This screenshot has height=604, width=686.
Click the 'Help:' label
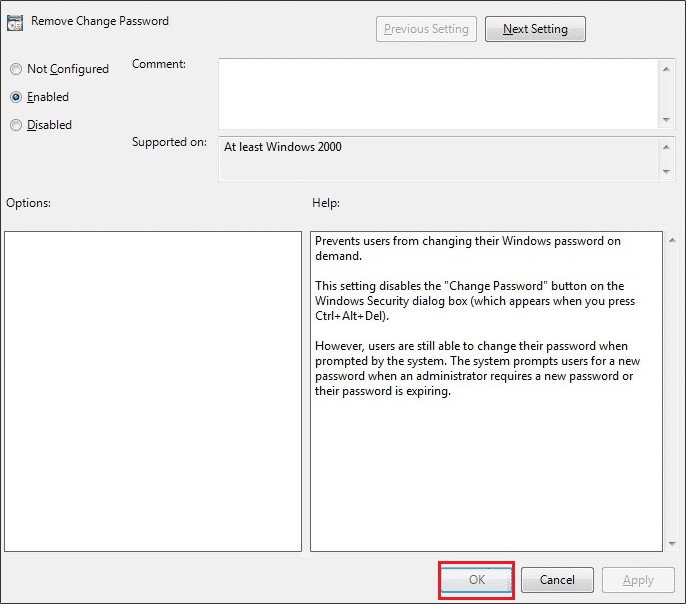326,203
